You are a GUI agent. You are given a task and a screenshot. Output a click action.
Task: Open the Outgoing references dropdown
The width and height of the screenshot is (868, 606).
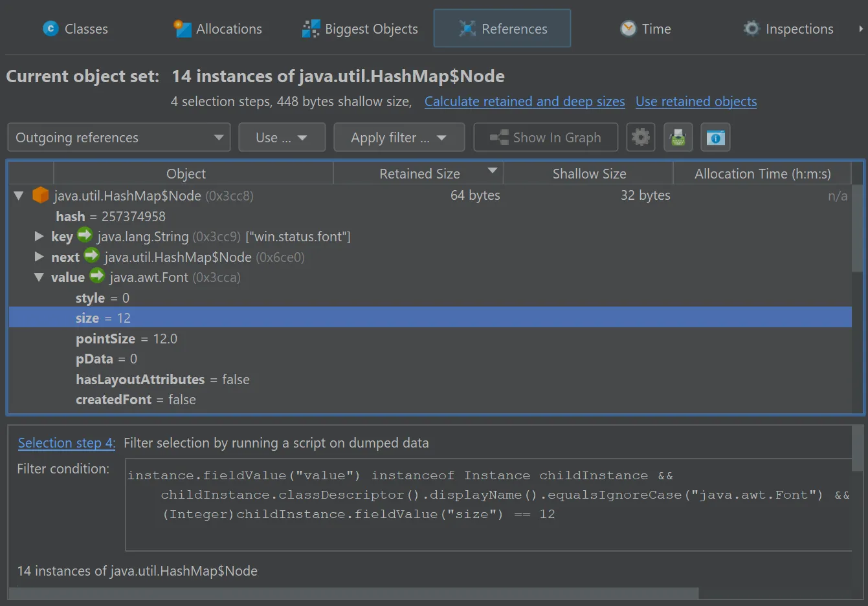119,138
